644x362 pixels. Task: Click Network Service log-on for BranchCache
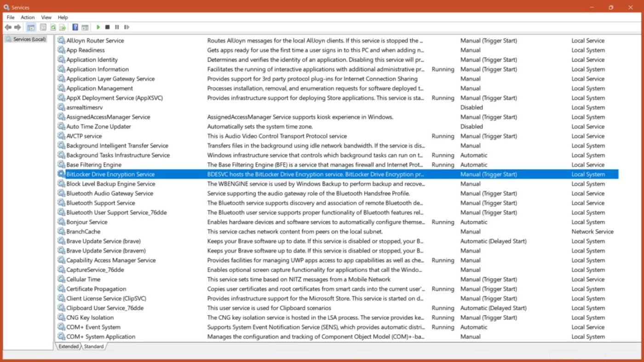(x=592, y=232)
